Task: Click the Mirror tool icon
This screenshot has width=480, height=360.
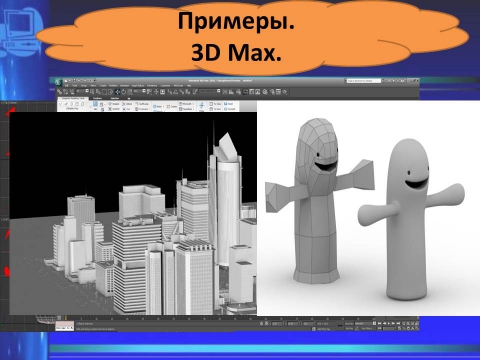Action: 225,92
